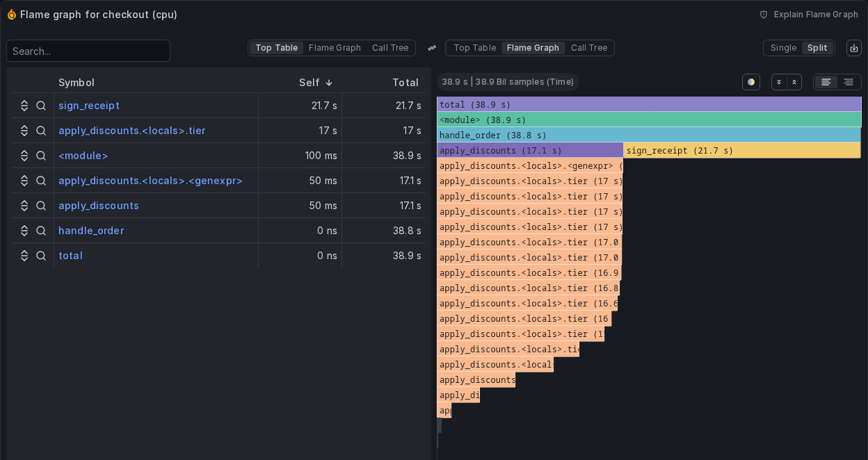The width and height of the screenshot is (868, 460).
Task: Set left text alignment in the flame graph
Action: click(x=826, y=82)
